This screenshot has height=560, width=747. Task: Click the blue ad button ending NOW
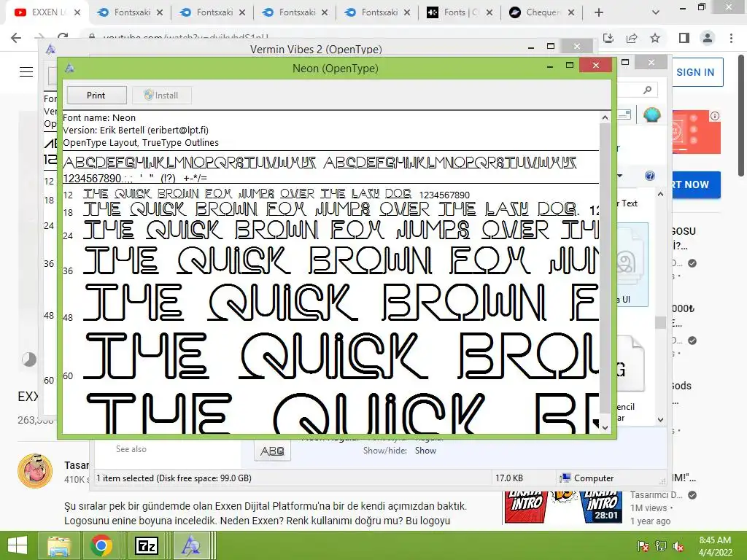[695, 184]
